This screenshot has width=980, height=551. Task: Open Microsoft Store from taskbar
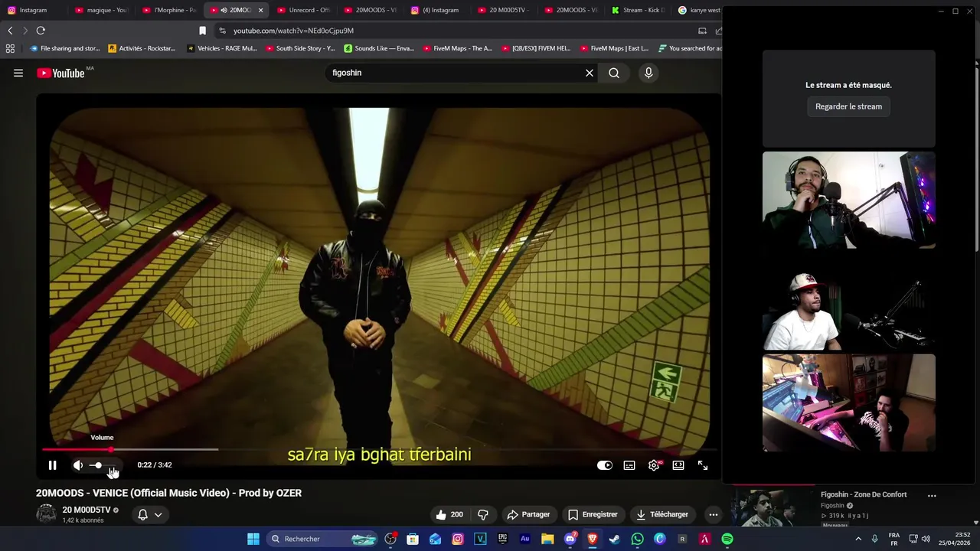coord(413,539)
